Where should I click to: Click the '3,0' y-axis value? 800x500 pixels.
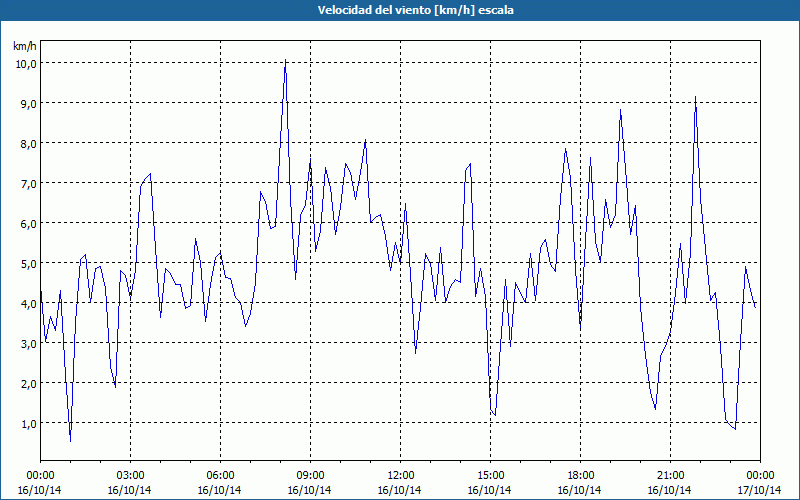click(x=29, y=344)
